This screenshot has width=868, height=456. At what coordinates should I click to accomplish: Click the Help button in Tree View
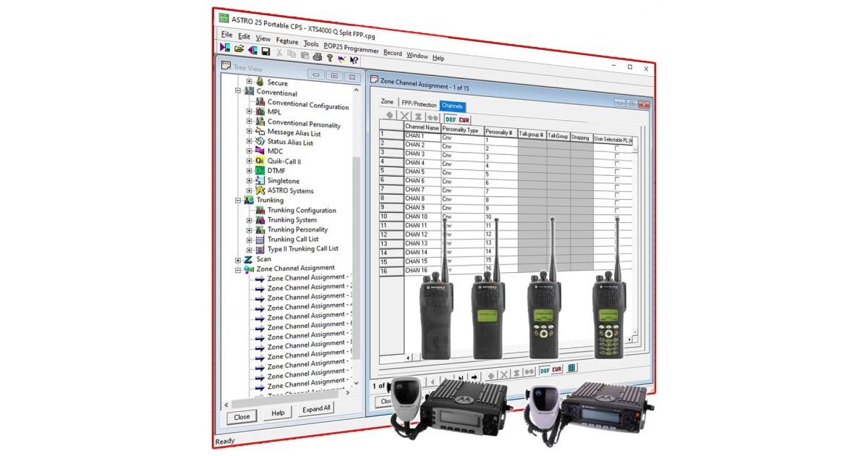click(278, 413)
